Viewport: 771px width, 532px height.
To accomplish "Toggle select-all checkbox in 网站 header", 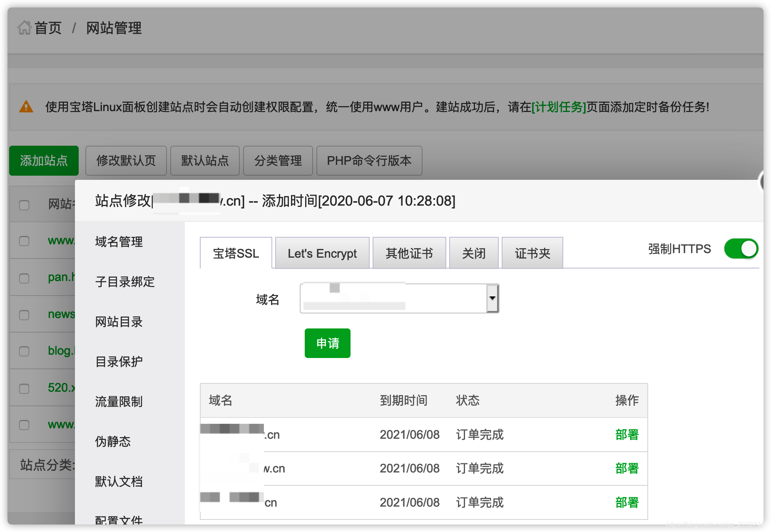I will pos(24,205).
